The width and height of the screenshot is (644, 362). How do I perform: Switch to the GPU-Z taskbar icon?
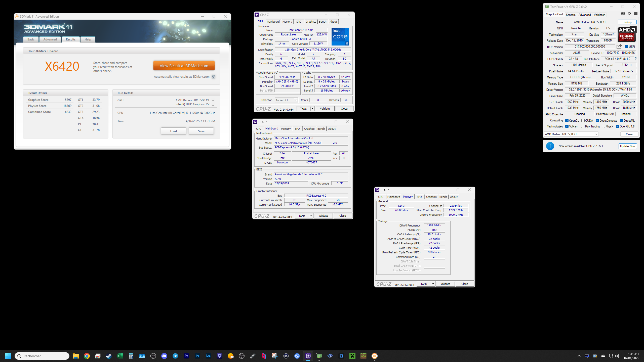[319, 356]
